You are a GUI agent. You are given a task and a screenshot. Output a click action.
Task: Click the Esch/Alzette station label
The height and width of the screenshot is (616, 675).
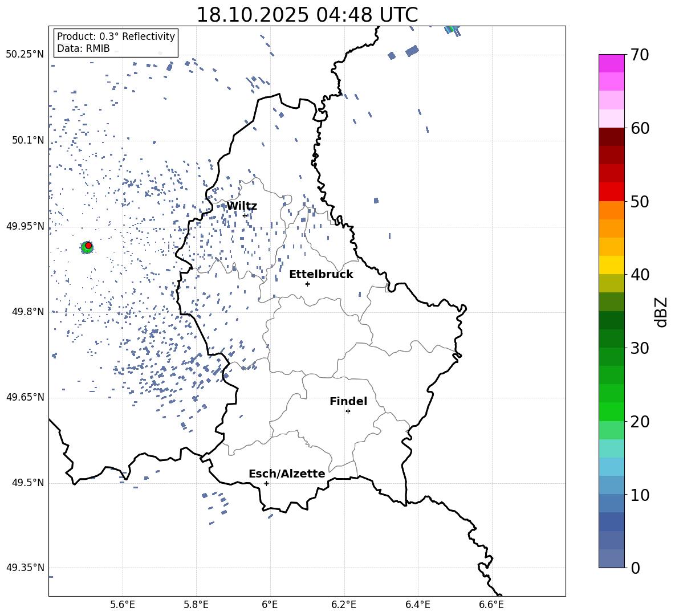[287, 474]
